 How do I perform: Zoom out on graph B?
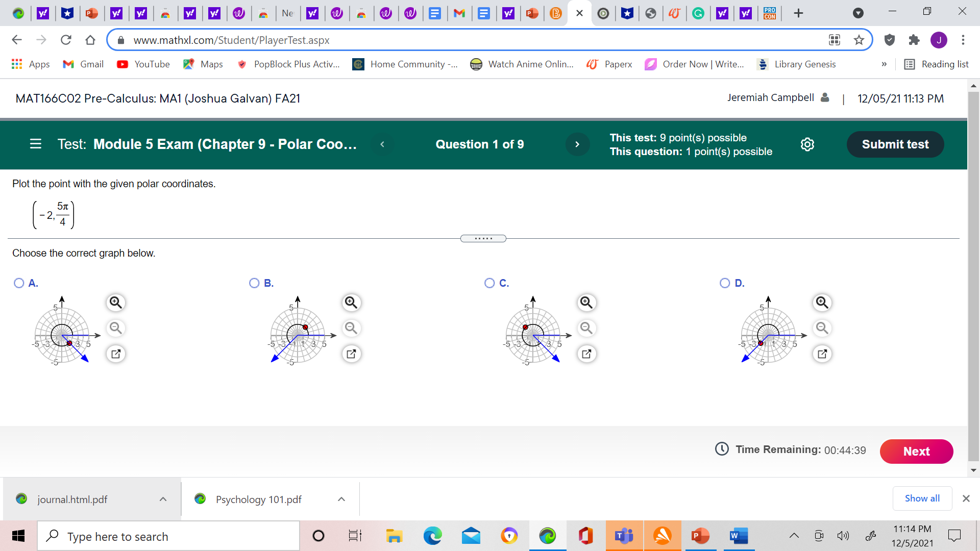pos(351,328)
